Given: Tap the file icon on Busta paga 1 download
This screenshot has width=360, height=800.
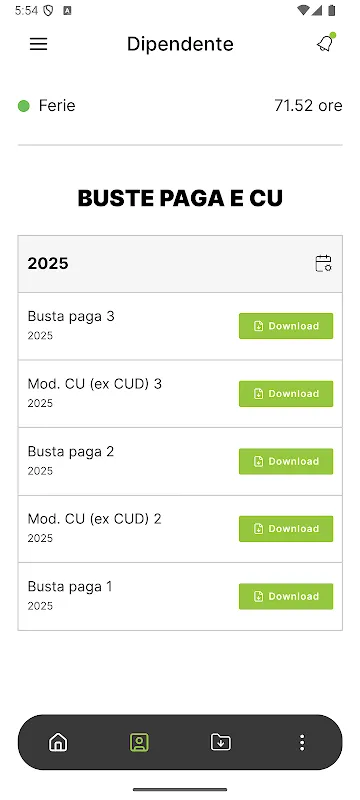Looking at the screenshot, I should tap(259, 596).
